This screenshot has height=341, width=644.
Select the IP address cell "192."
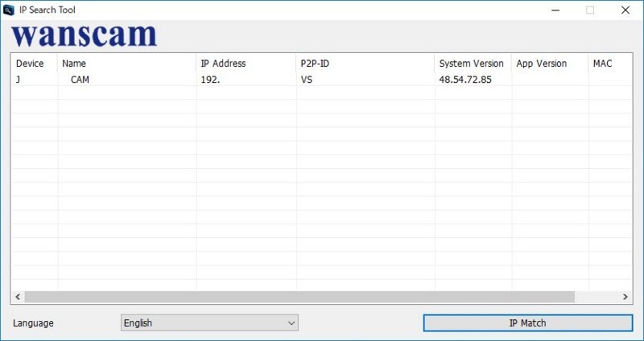pyautogui.click(x=210, y=80)
